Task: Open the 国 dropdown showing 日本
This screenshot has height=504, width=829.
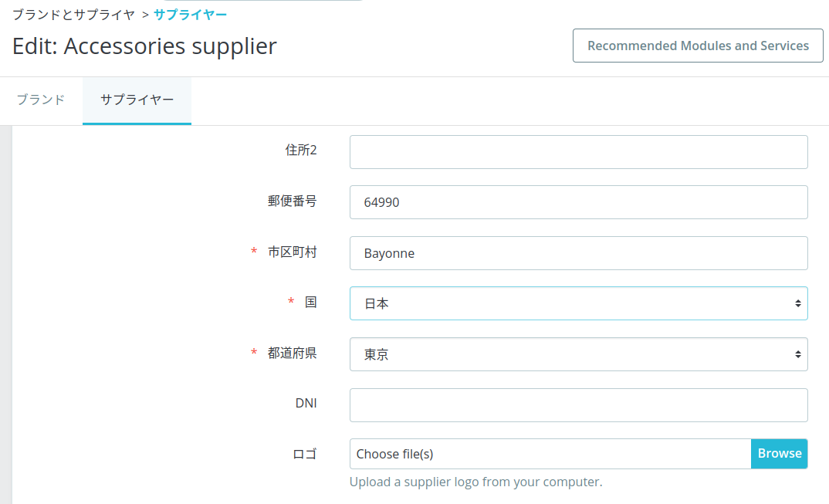Action: [x=578, y=303]
